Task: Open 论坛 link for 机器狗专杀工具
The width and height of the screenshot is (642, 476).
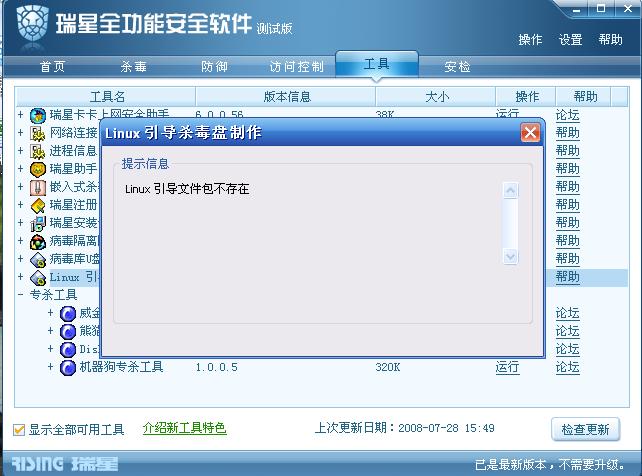Action: coord(567,367)
